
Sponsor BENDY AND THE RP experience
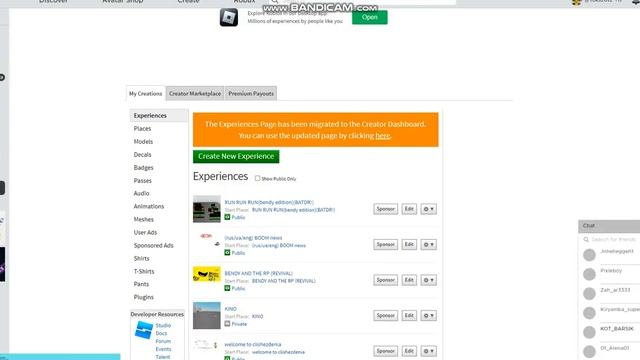point(385,280)
